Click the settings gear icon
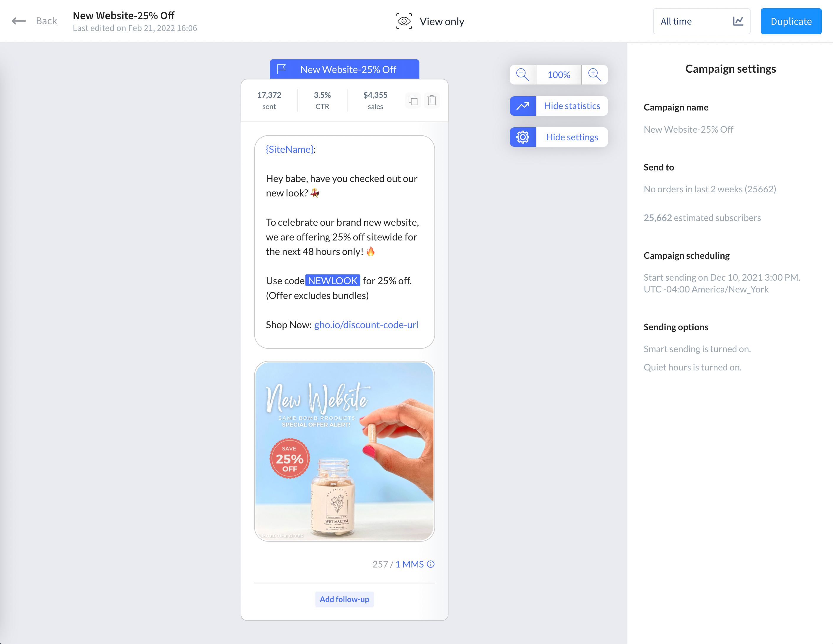 [523, 137]
